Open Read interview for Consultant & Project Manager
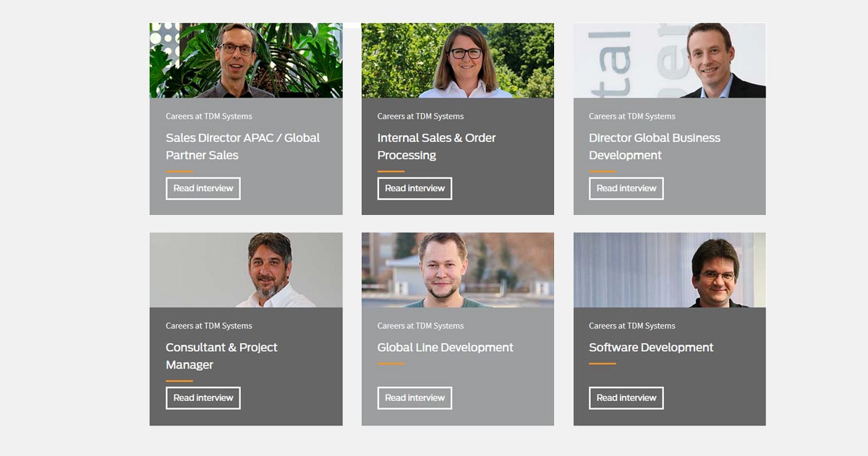The image size is (868, 456). pyautogui.click(x=203, y=398)
